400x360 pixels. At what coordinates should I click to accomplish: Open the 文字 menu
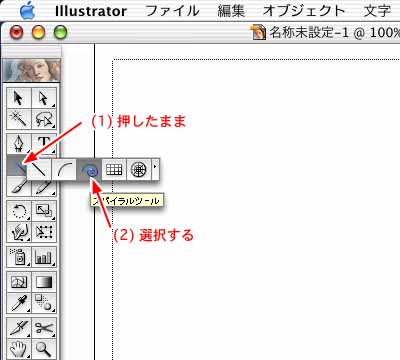point(377,11)
